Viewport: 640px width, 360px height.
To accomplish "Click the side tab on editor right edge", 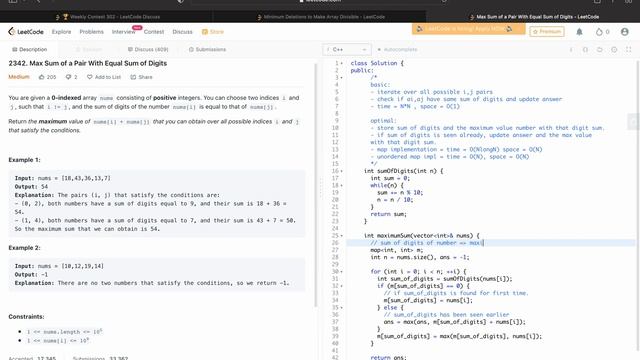I will click(x=633, y=122).
